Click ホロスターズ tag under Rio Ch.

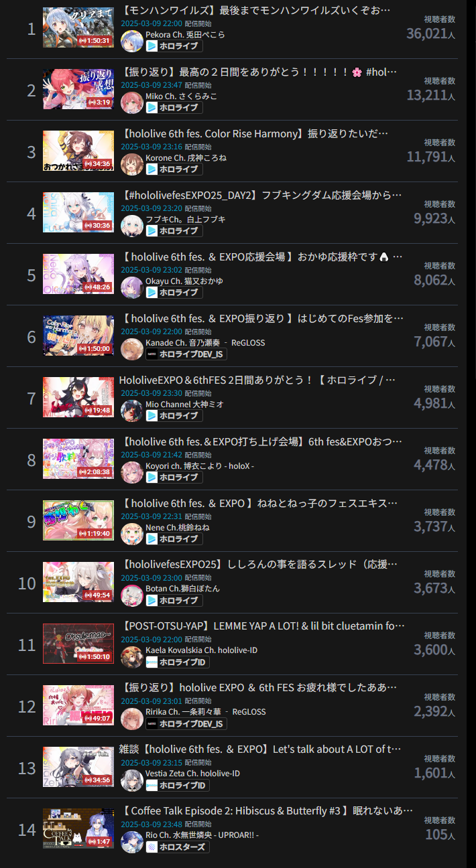pyautogui.click(x=178, y=847)
